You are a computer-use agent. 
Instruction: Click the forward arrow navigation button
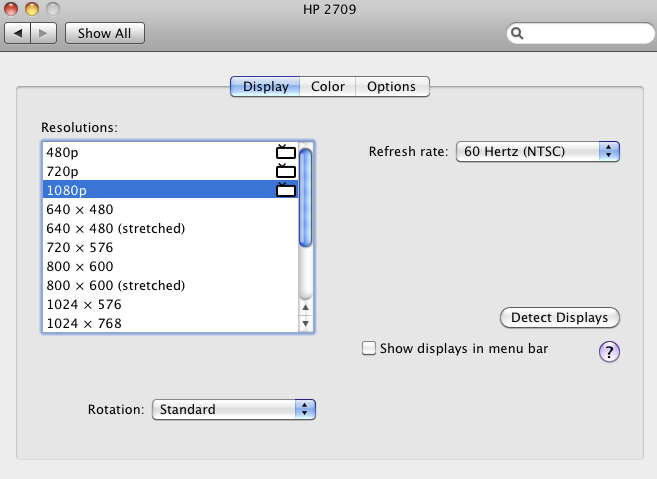(44, 33)
